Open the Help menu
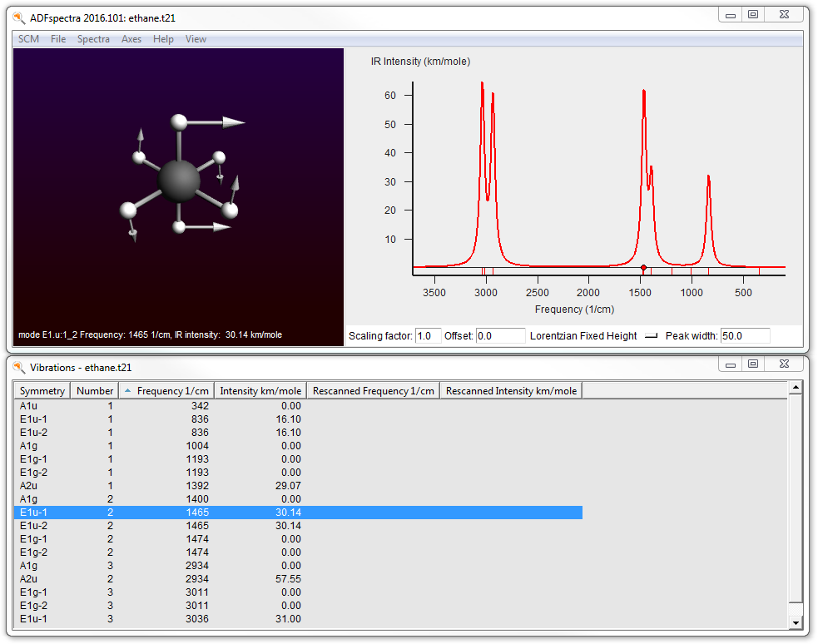The image size is (818, 644). click(163, 39)
